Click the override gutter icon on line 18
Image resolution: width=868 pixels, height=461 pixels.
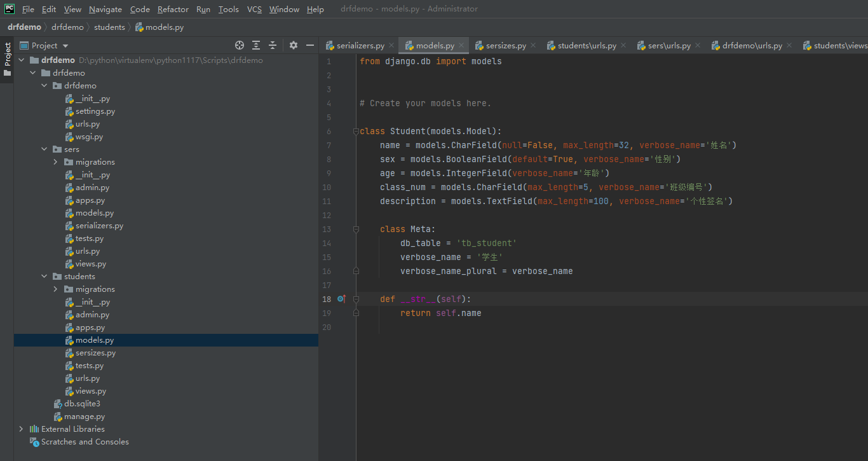tap(341, 299)
